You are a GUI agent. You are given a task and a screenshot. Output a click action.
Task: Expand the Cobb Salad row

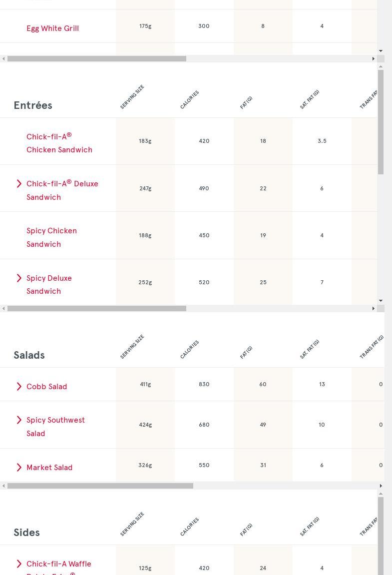click(19, 387)
